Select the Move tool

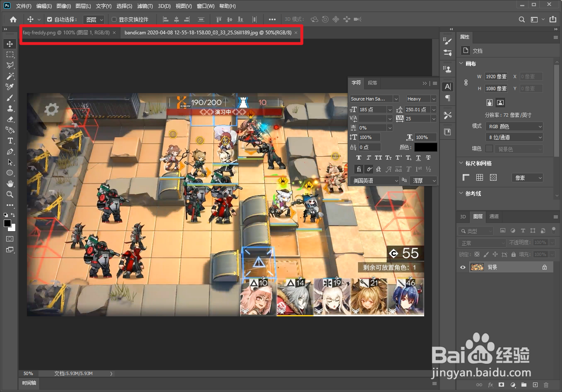click(10, 44)
